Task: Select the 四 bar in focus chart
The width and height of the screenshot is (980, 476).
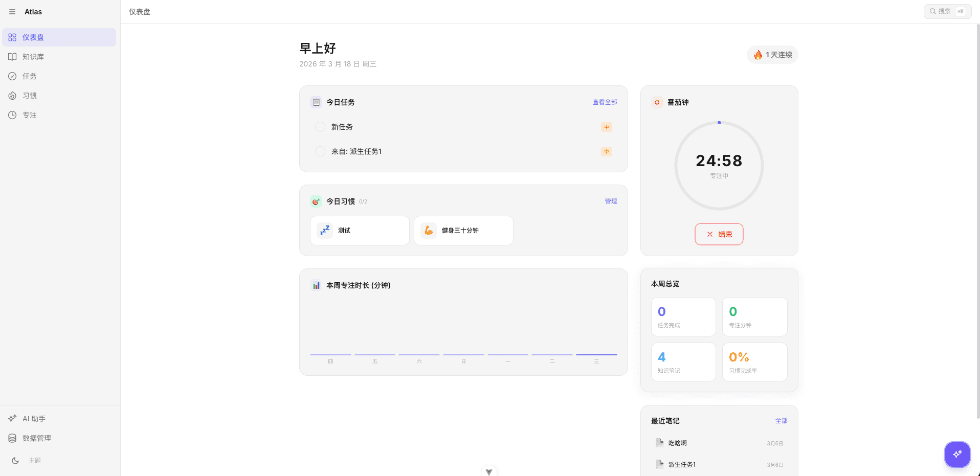Action: click(330, 354)
